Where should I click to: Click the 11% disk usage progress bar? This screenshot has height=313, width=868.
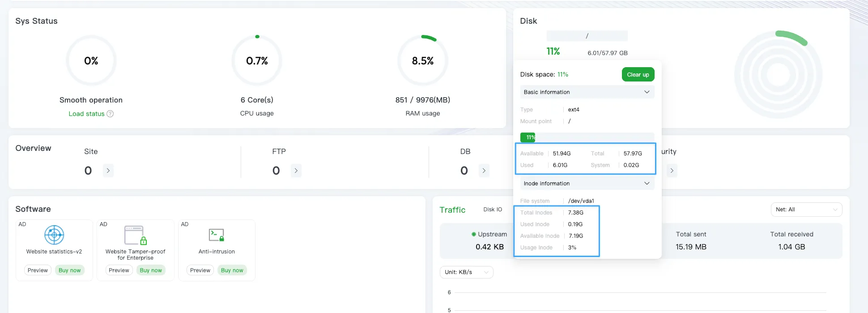click(587, 137)
